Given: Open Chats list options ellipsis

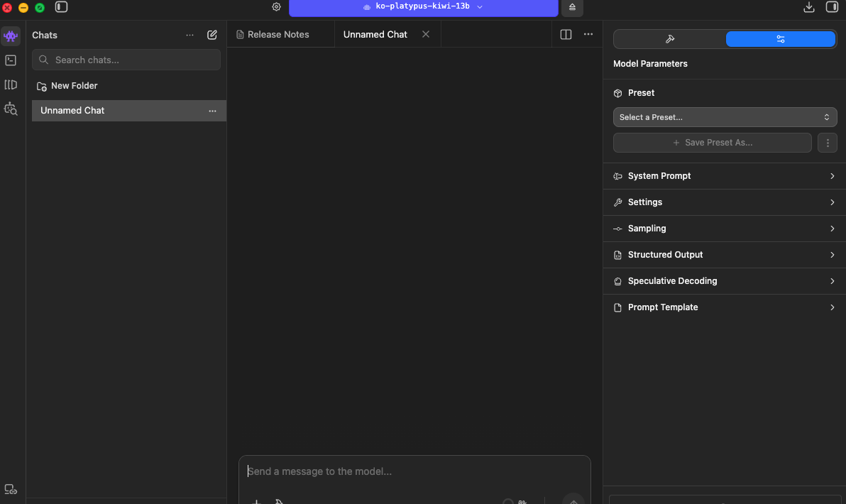Looking at the screenshot, I should pos(190,35).
